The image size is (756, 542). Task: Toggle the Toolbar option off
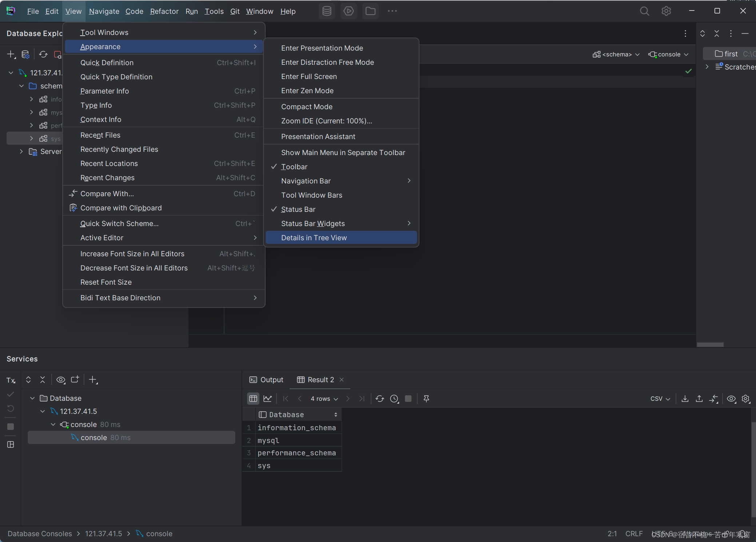[341, 167]
